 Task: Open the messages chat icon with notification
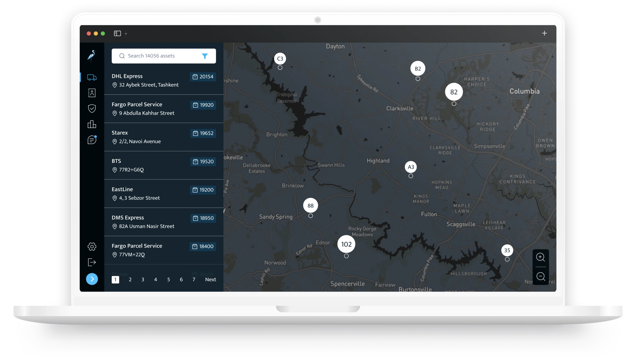[92, 140]
